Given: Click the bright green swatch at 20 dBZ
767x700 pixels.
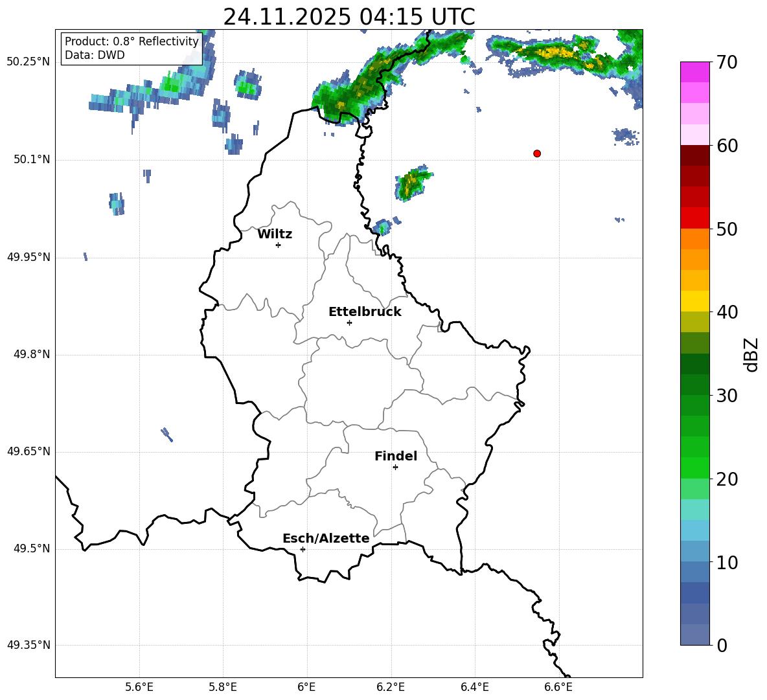Looking at the screenshot, I should (695, 468).
